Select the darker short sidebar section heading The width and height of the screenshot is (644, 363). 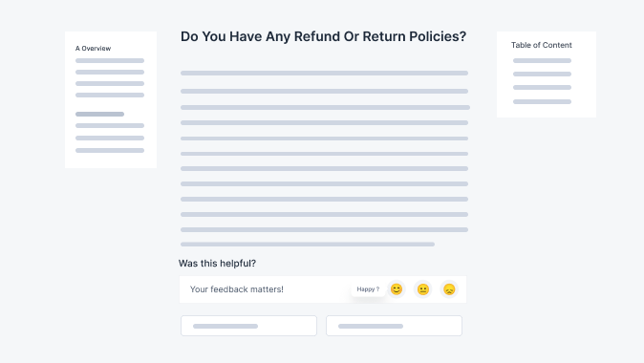coord(99,115)
